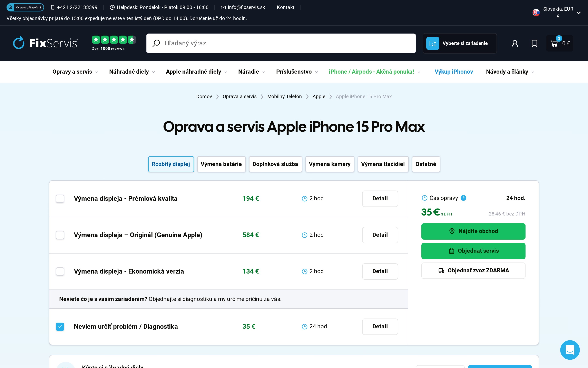Open Detail for Ekonomická verzia display
The image size is (588, 368).
coord(380,271)
